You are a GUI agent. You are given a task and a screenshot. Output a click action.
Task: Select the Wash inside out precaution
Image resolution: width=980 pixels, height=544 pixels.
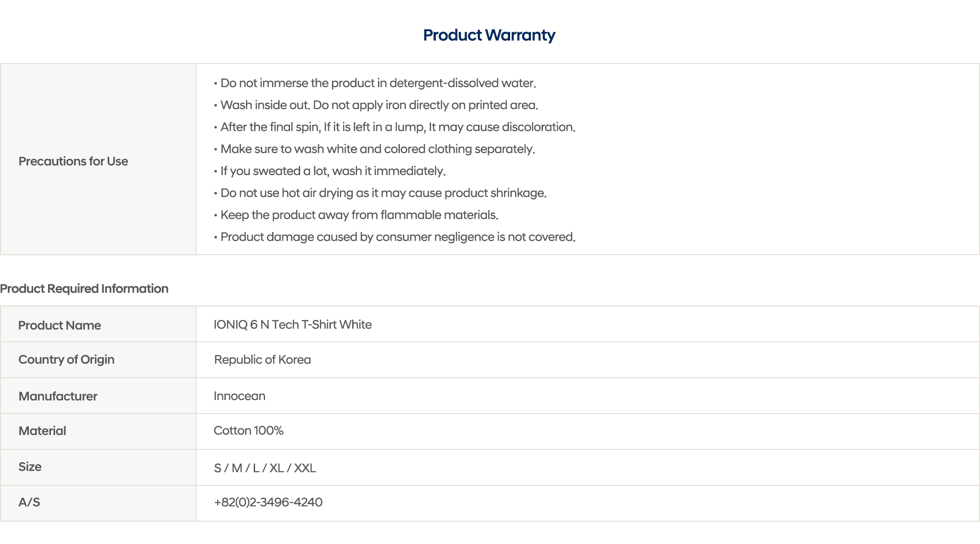point(379,105)
